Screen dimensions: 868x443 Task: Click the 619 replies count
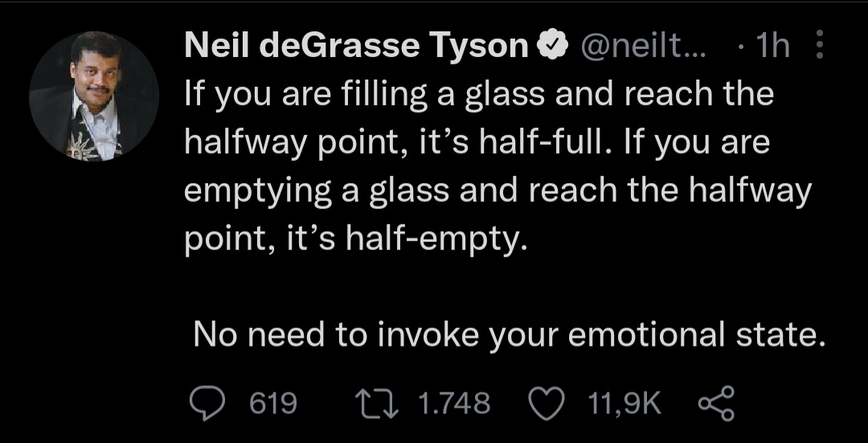tap(273, 402)
